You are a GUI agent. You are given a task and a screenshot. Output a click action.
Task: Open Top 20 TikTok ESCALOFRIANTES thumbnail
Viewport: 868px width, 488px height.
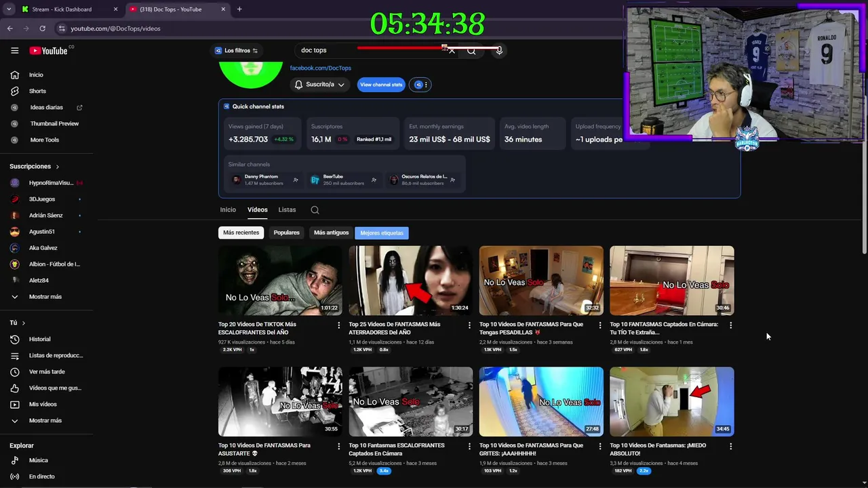click(280, 281)
